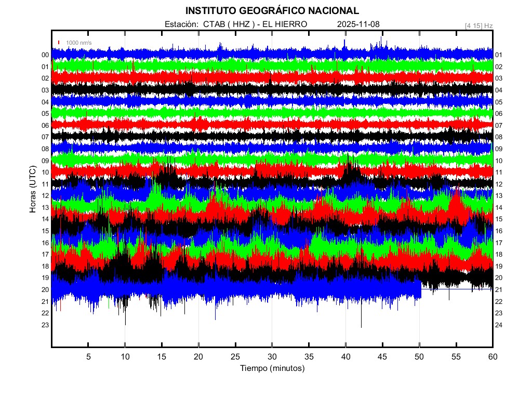Click the 00 hour label on the left axis
532x399 pixels.
[45, 55]
